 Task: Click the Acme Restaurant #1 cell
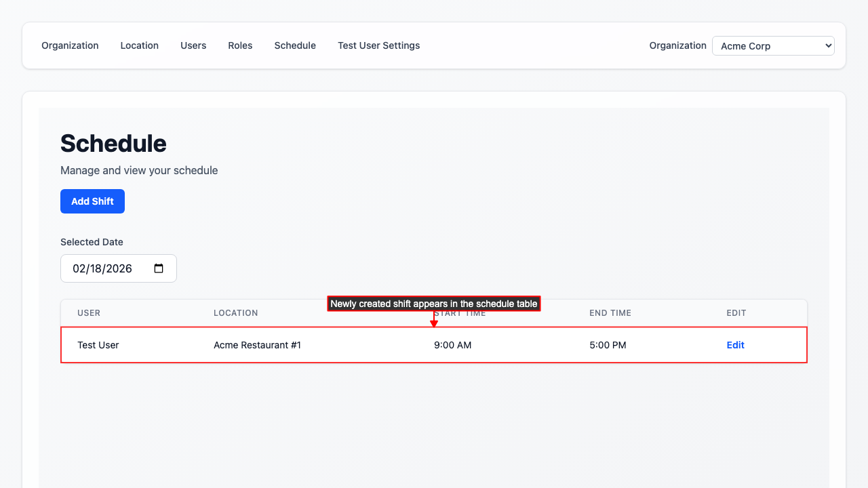pyautogui.click(x=257, y=345)
